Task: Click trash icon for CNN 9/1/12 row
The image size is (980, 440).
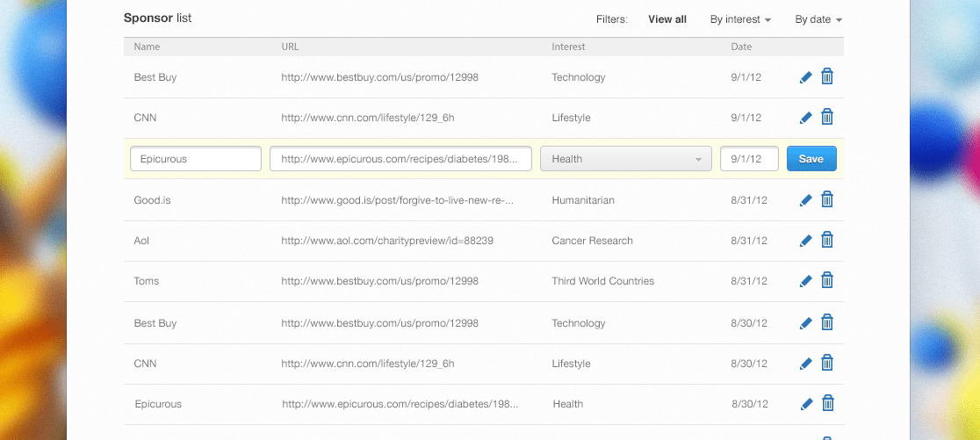Action: (x=827, y=116)
